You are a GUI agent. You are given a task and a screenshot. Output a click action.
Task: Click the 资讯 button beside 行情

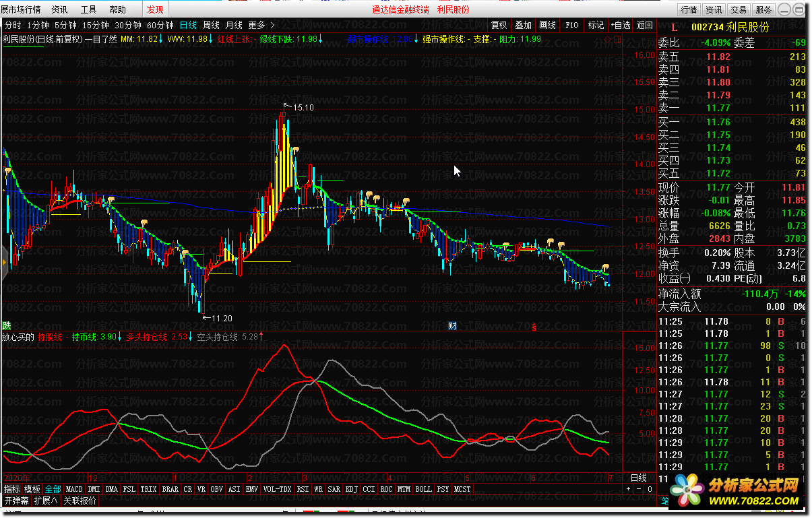pyautogui.click(x=714, y=9)
